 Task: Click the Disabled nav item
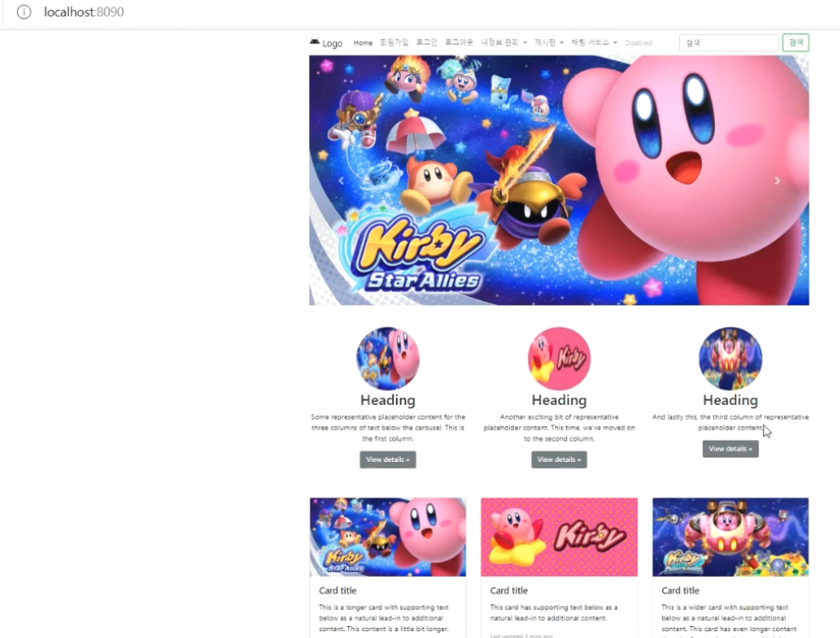coord(638,43)
